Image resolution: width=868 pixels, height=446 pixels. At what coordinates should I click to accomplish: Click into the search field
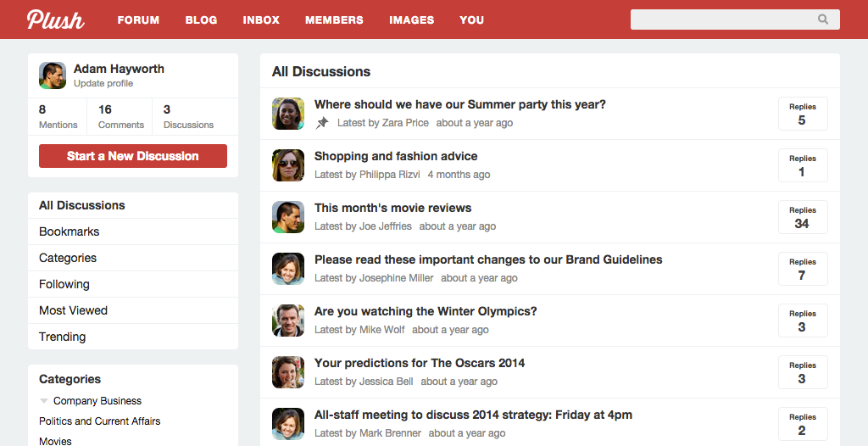click(735, 20)
